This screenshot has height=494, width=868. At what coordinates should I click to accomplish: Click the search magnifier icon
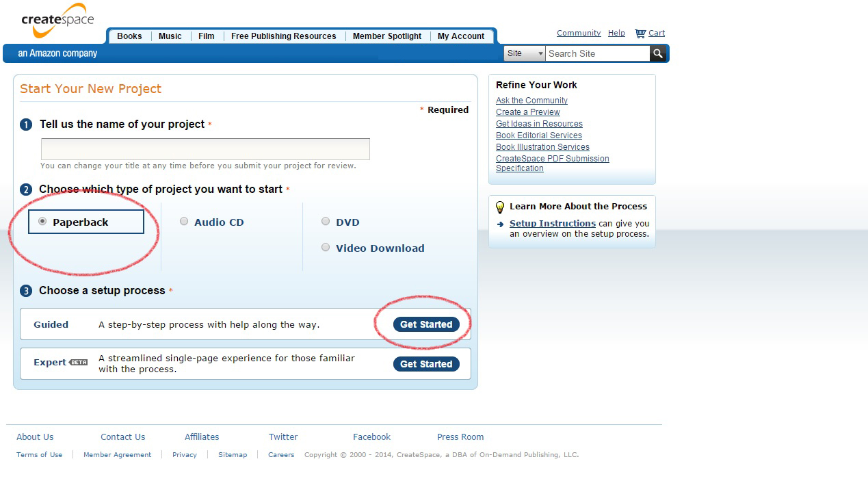[658, 53]
